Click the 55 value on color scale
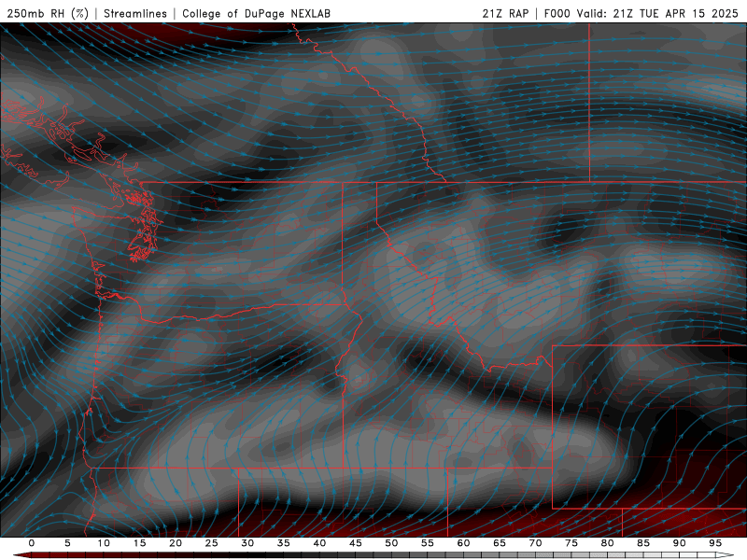The width and height of the screenshot is (747, 560). pos(428,543)
